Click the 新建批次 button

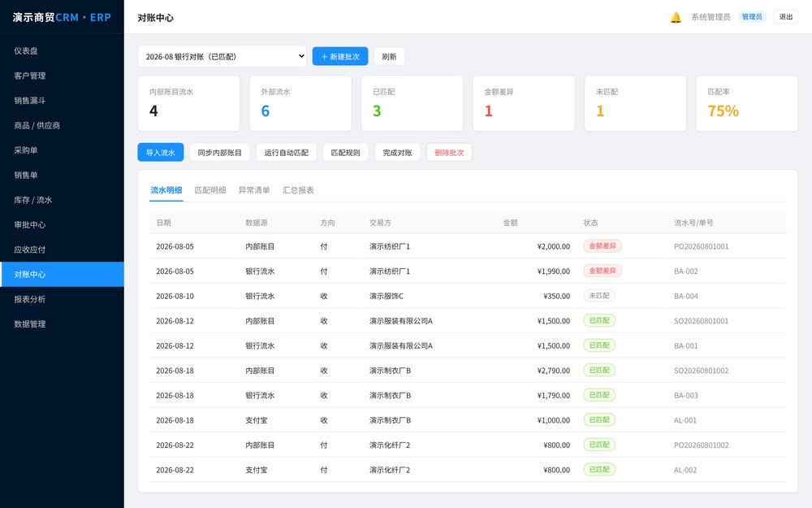click(x=340, y=57)
